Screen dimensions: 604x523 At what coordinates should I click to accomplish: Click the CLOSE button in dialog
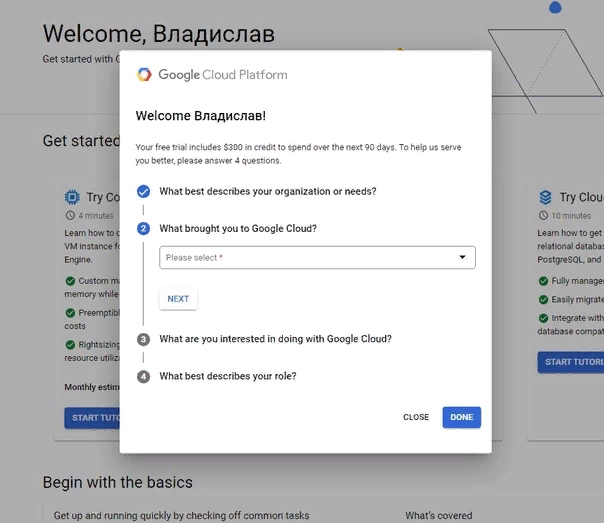pyautogui.click(x=416, y=417)
